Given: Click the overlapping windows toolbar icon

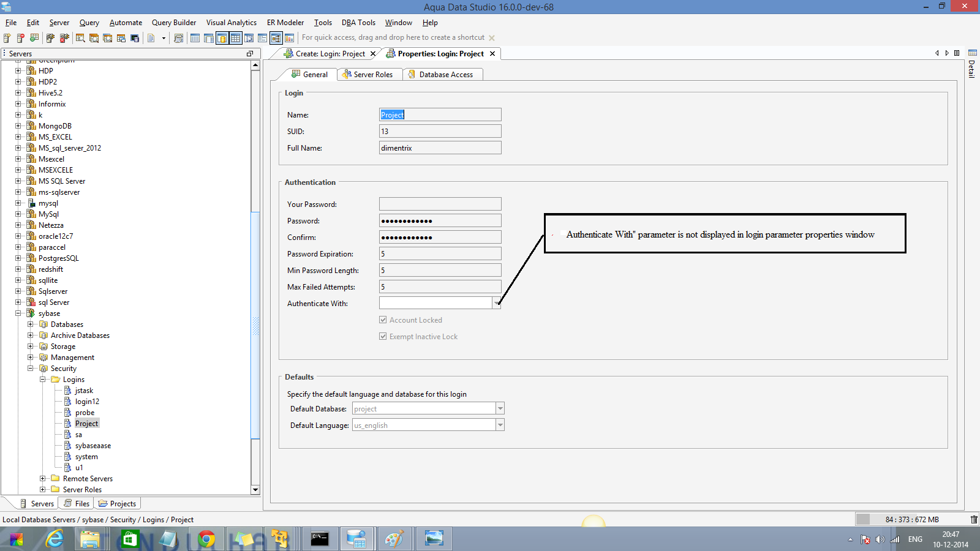Looking at the screenshot, I should point(121,38).
